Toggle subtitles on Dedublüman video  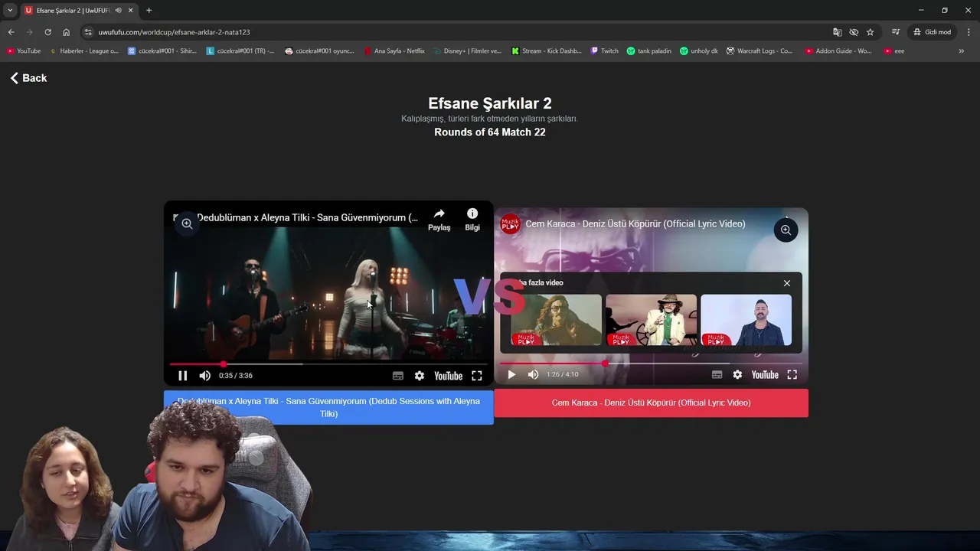tap(398, 376)
